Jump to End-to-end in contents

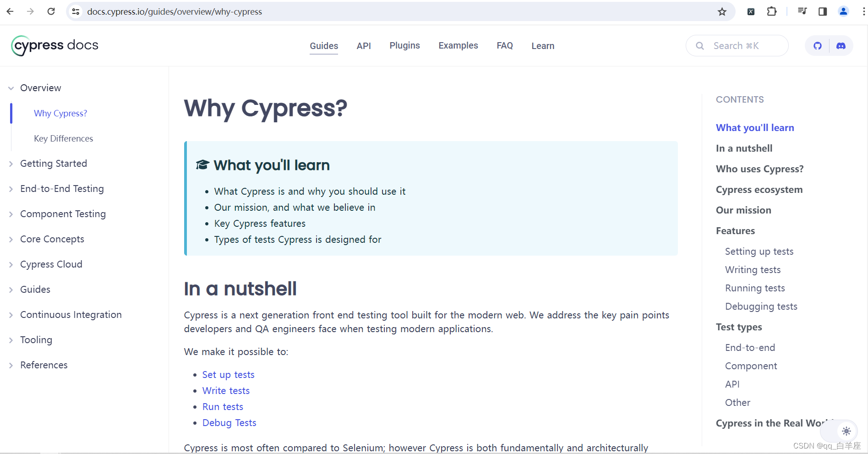pyautogui.click(x=750, y=348)
